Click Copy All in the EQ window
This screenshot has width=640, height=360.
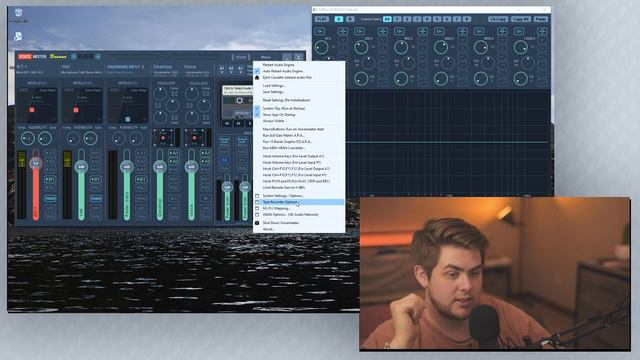[x=521, y=19]
